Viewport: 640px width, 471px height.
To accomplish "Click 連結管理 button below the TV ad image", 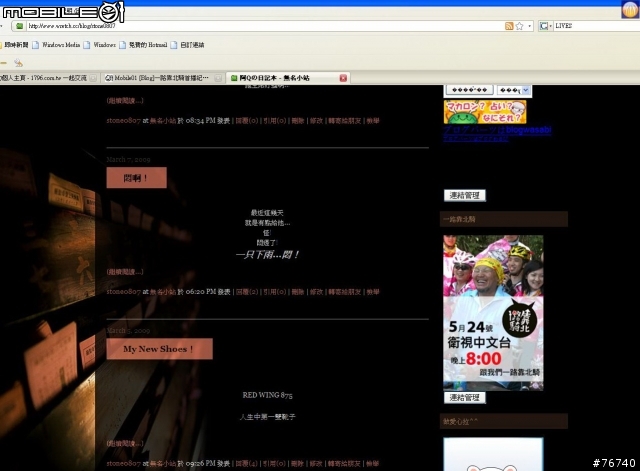I will [x=464, y=398].
